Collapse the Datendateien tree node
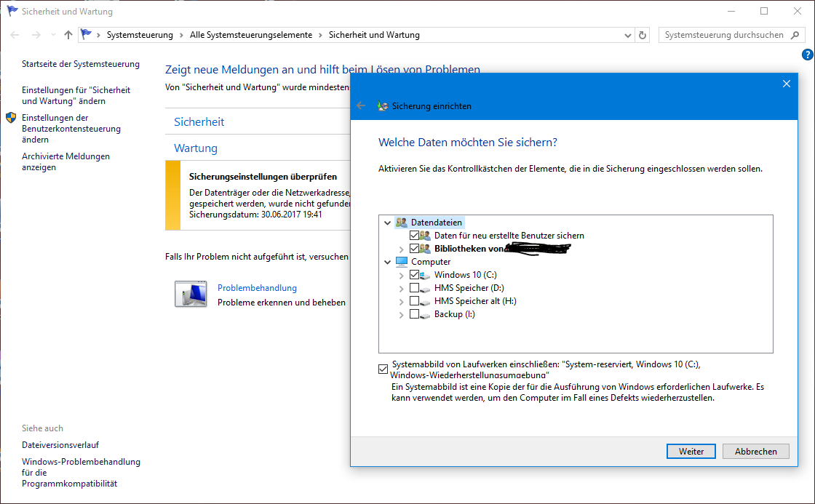Viewport: 815px width, 504px height. pyautogui.click(x=387, y=223)
